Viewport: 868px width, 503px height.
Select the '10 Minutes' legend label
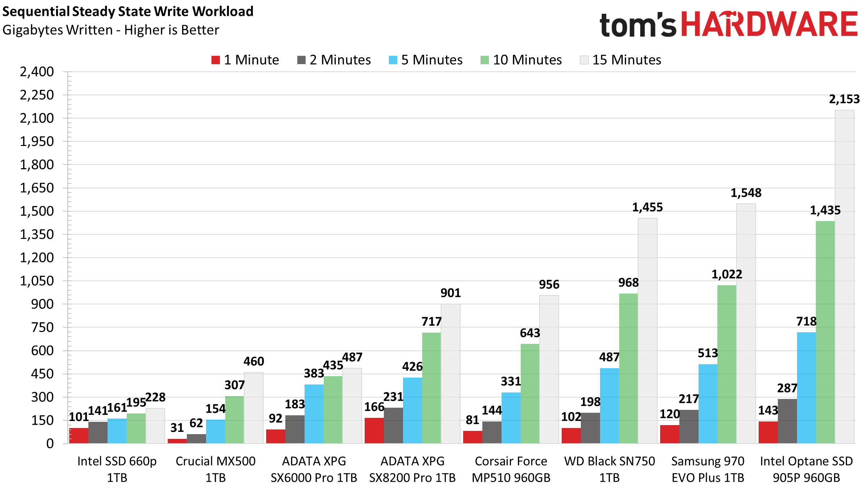527,60
